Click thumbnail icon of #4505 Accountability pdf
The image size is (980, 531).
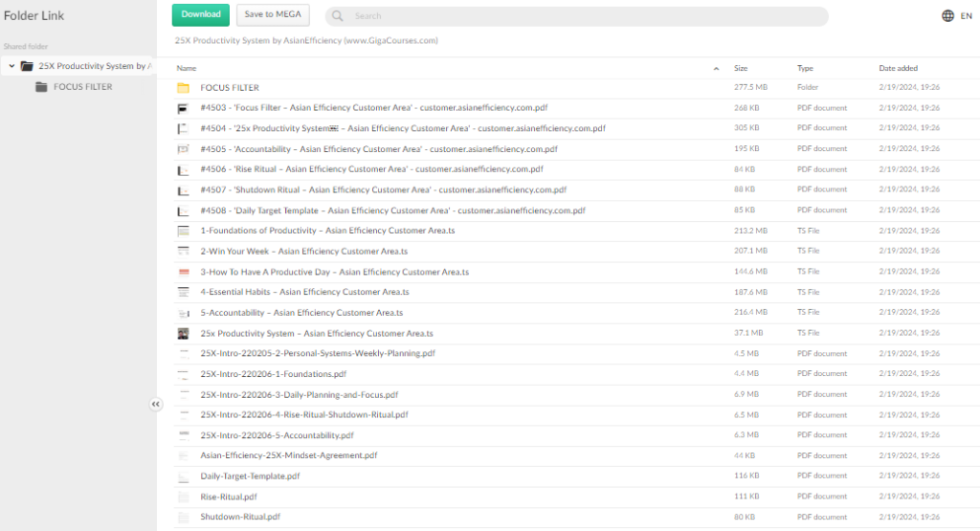pyautogui.click(x=183, y=149)
